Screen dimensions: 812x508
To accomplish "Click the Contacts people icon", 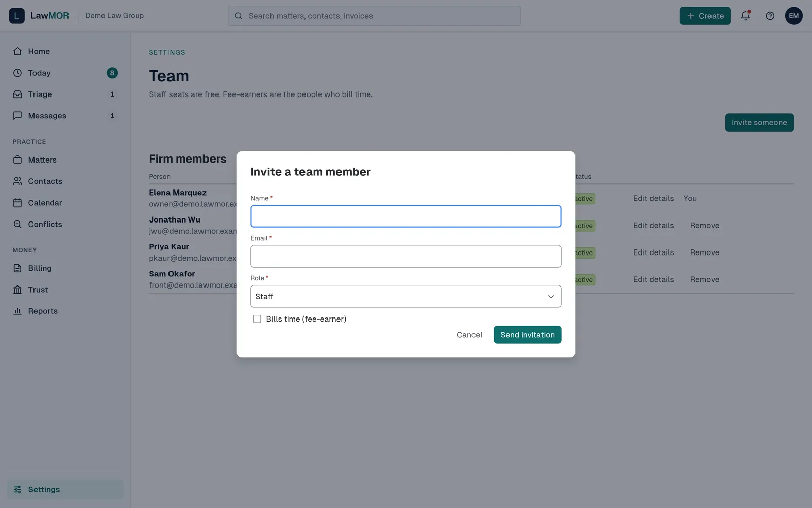I will tap(17, 181).
